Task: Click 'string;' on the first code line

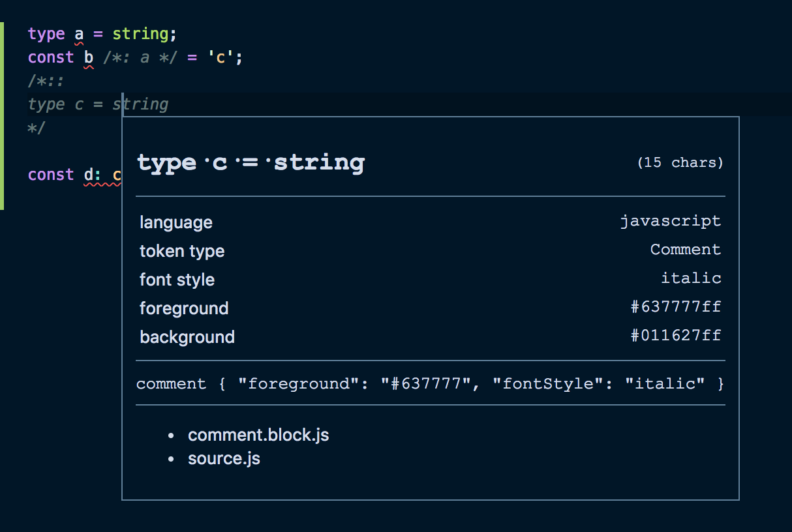Action: (x=145, y=34)
